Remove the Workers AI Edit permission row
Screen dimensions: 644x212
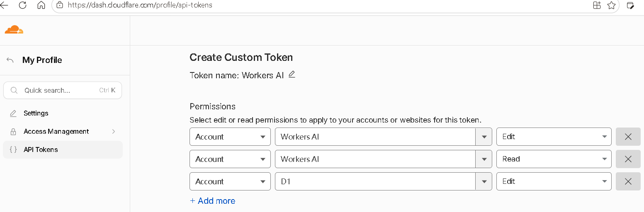coord(628,137)
